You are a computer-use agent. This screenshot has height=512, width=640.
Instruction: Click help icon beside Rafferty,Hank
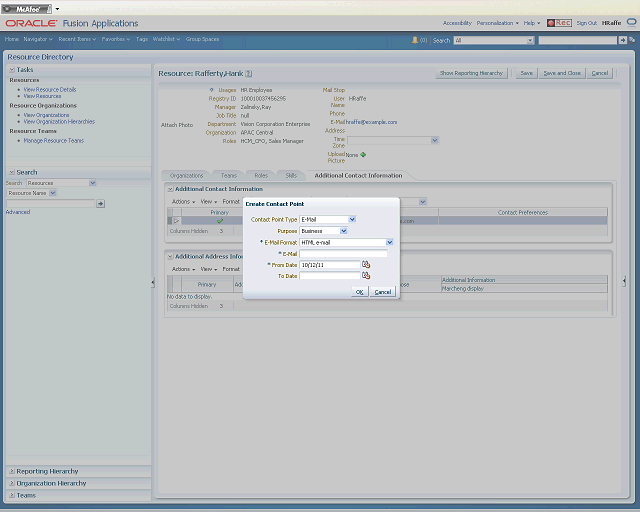click(x=249, y=73)
